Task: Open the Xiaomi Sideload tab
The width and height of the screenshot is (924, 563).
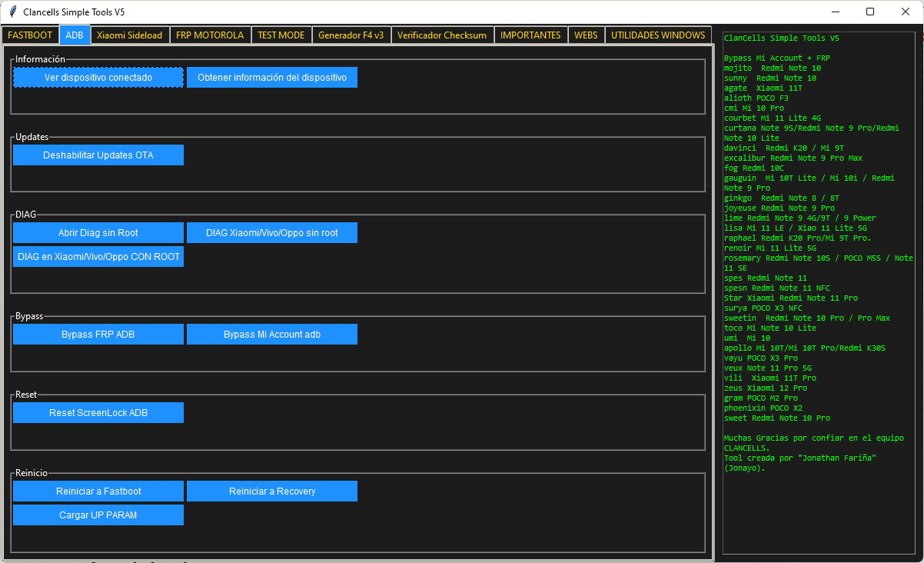Action: coord(130,35)
